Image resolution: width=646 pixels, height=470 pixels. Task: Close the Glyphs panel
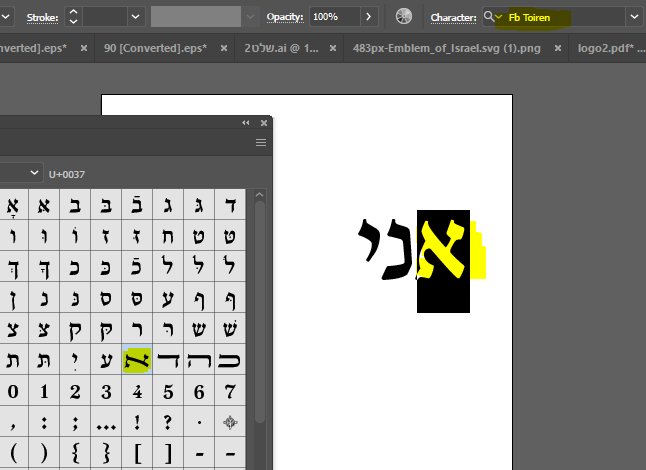tap(264, 123)
